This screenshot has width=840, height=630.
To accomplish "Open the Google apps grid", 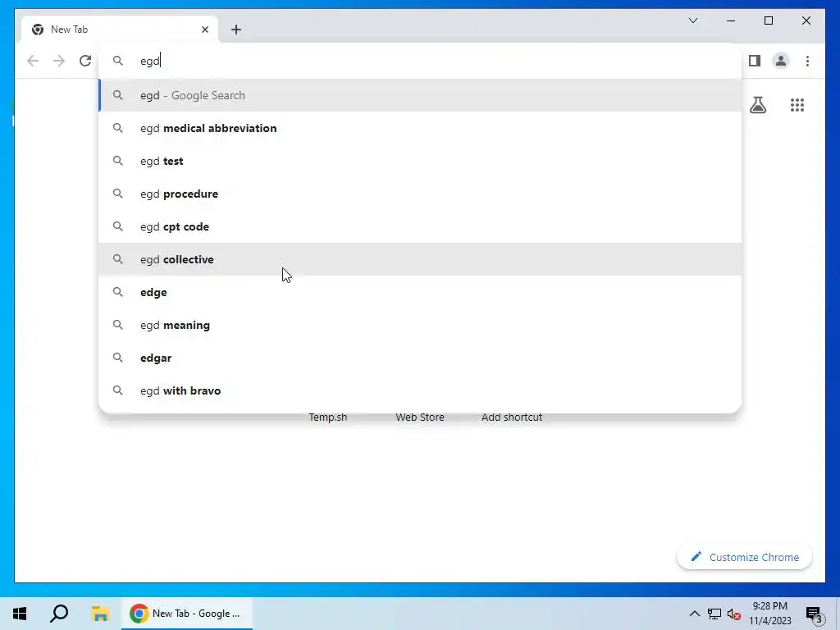I will (797, 105).
